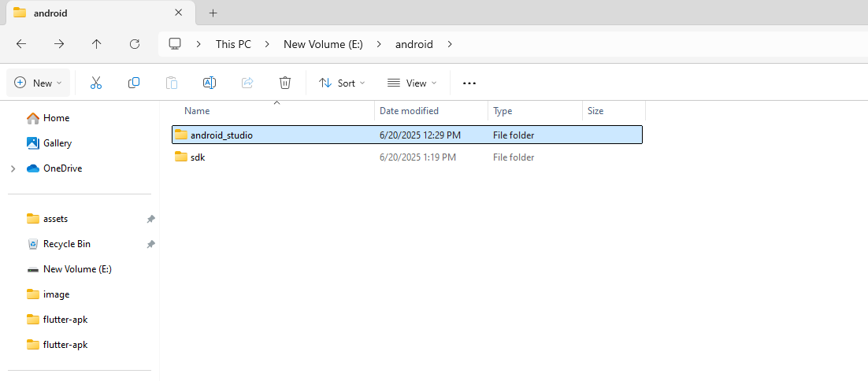Click the Share icon in toolbar
This screenshot has width=868, height=381.
pyautogui.click(x=247, y=83)
